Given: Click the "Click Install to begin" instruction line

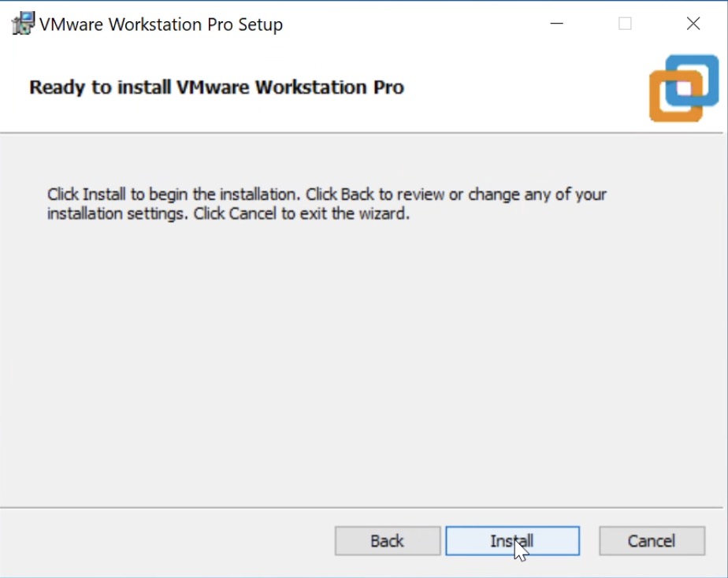Looking at the screenshot, I should [x=327, y=194].
